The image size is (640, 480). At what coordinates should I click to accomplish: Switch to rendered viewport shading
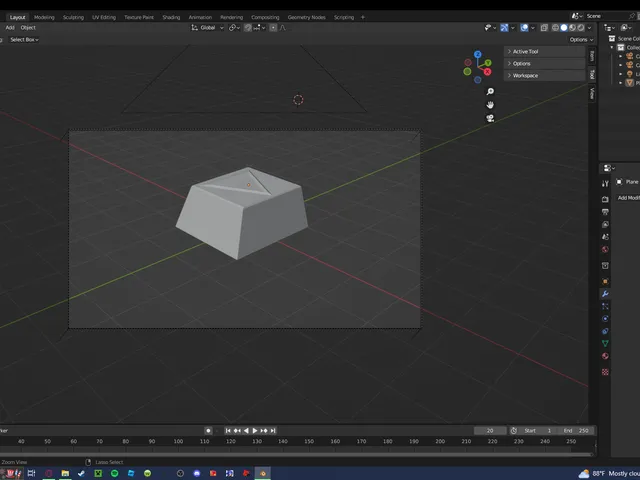pos(581,28)
